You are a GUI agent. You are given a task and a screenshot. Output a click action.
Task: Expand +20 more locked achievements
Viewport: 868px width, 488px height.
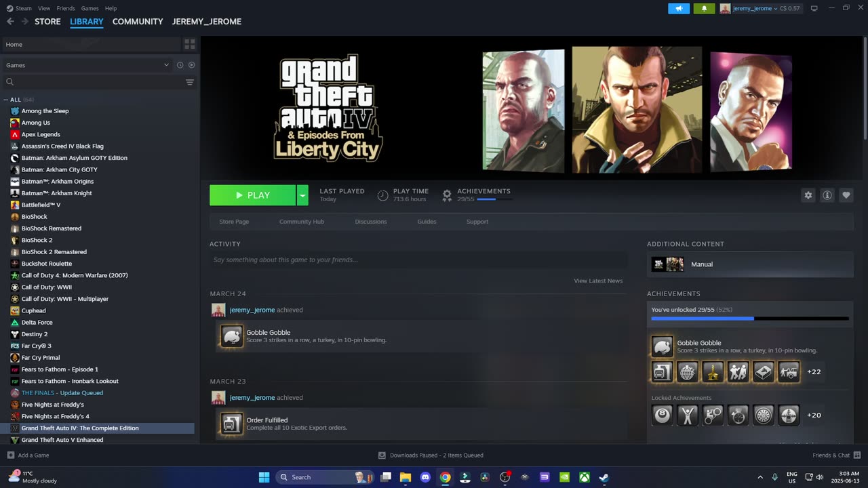[x=814, y=415]
